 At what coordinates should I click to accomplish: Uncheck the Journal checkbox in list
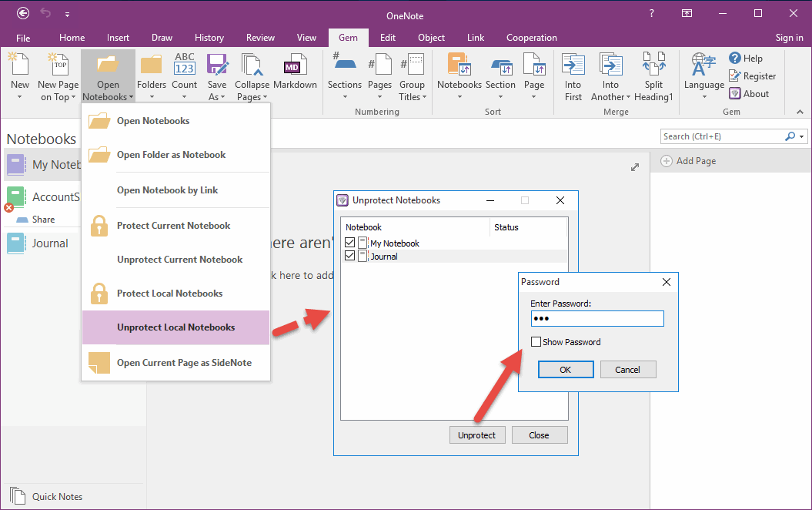coord(349,256)
